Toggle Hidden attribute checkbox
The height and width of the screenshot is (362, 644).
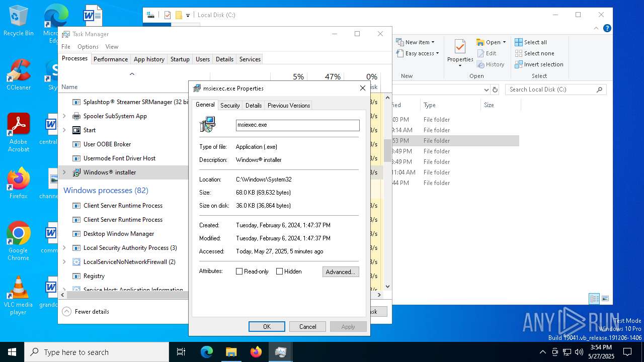click(280, 271)
